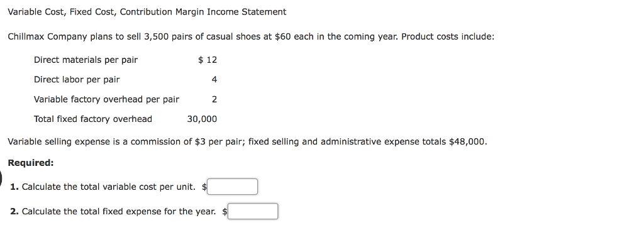Screen dimensions: 644x230
Task: Click the dollar sign before the second answer box
Action: 225,212
